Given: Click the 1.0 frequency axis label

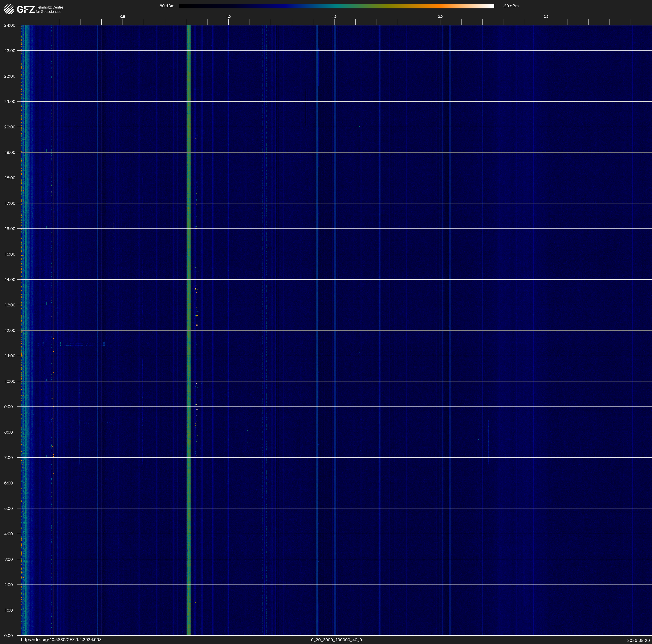Looking at the screenshot, I should pyautogui.click(x=228, y=17).
